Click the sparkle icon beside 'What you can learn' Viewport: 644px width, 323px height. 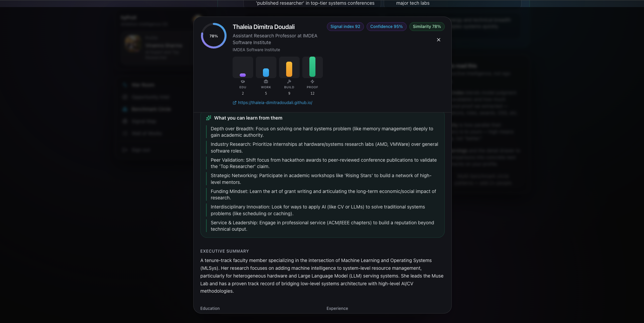(209, 118)
